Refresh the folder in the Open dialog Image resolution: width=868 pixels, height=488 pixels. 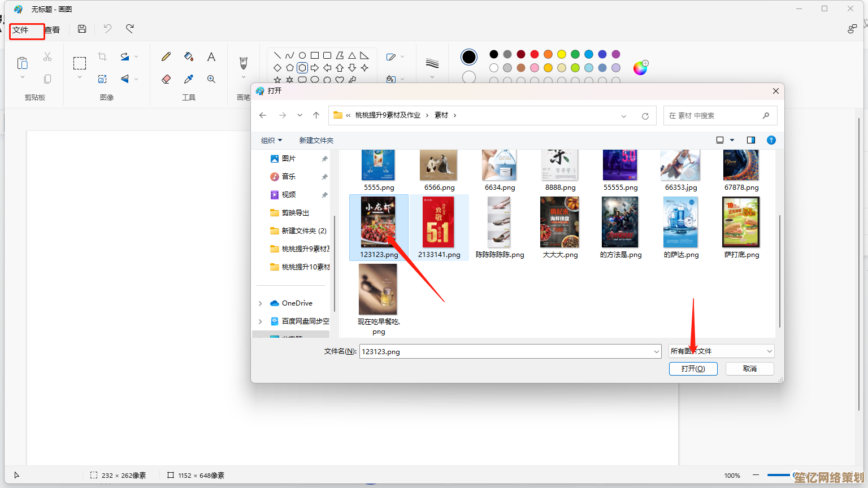(645, 116)
